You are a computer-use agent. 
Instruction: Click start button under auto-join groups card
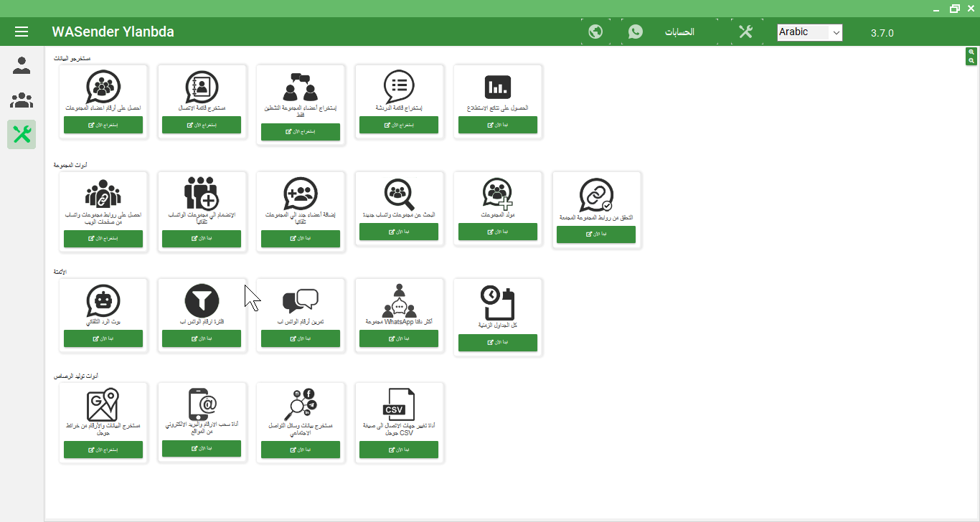point(202,239)
